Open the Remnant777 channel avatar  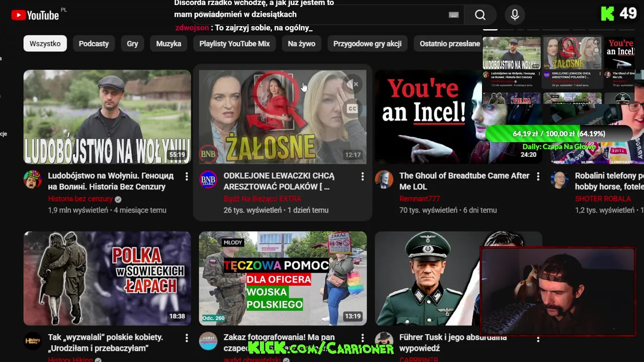click(384, 179)
